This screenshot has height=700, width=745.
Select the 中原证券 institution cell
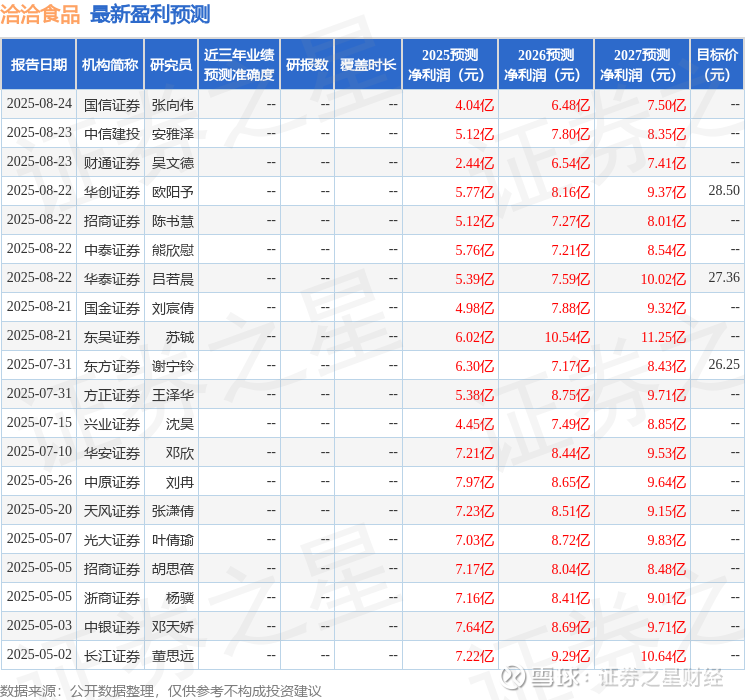pyautogui.click(x=112, y=482)
